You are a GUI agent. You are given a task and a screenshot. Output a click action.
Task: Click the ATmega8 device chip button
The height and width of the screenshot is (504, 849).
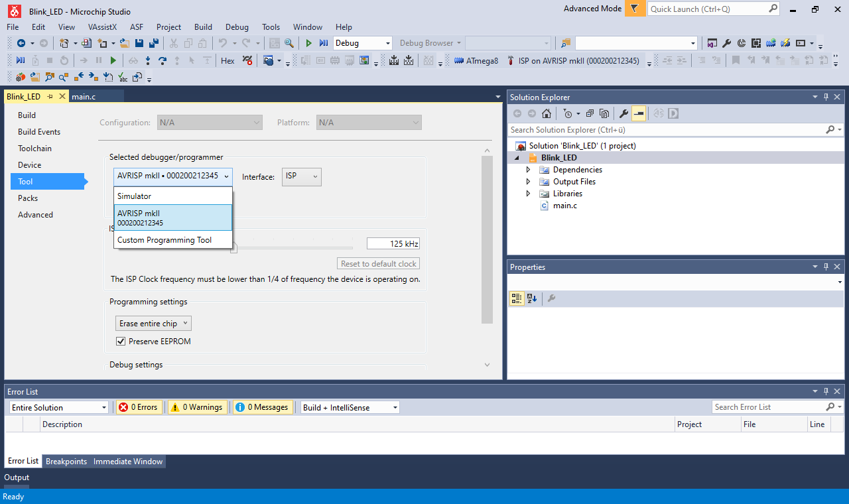476,60
